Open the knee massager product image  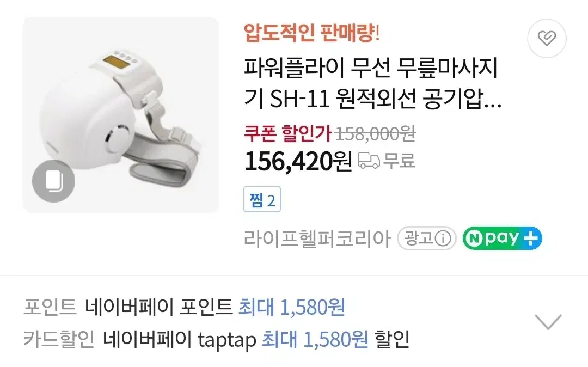click(x=120, y=115)
